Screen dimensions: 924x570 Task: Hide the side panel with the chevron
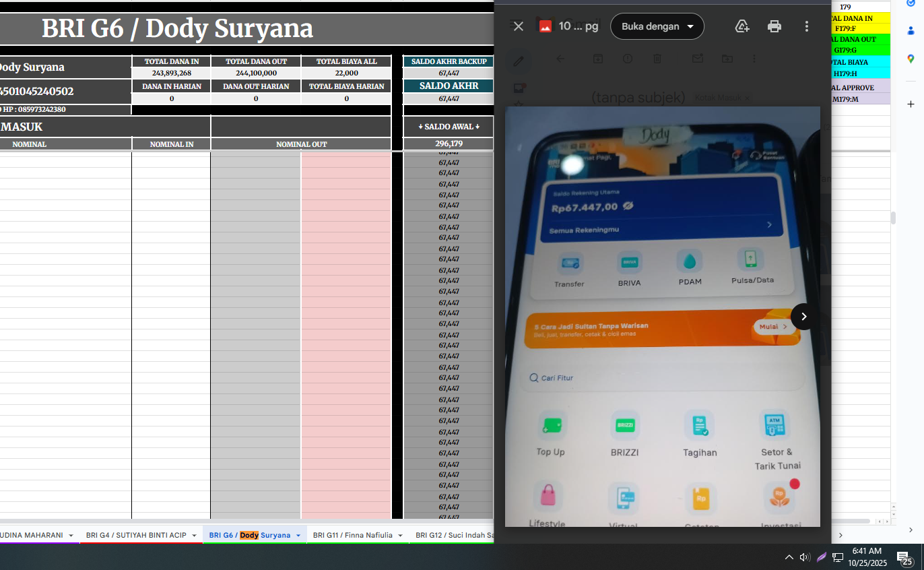911,530
